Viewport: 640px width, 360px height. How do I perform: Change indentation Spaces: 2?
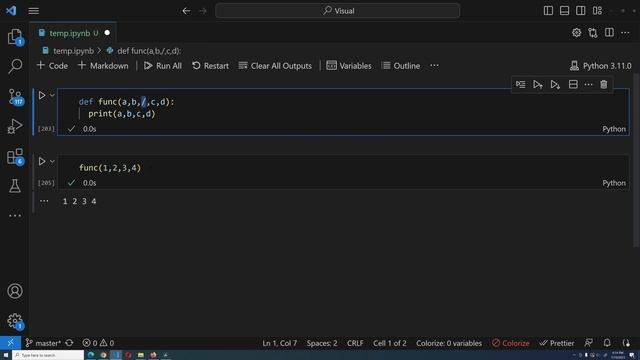tap(322, 343)
